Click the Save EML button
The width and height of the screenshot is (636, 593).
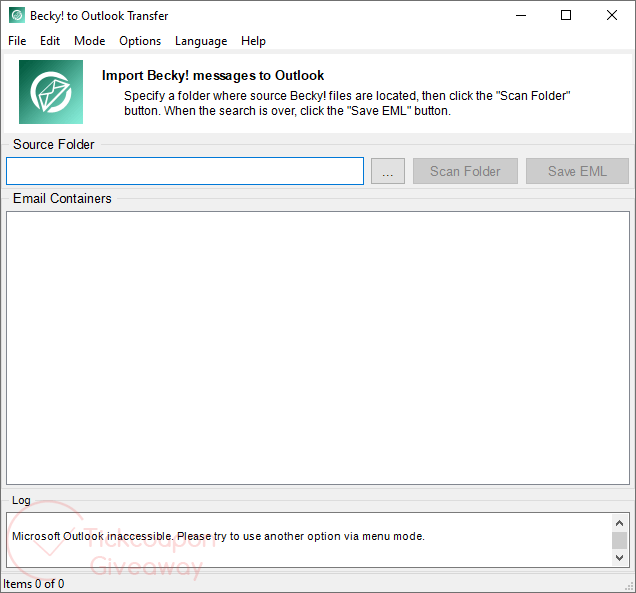[577, 171]
